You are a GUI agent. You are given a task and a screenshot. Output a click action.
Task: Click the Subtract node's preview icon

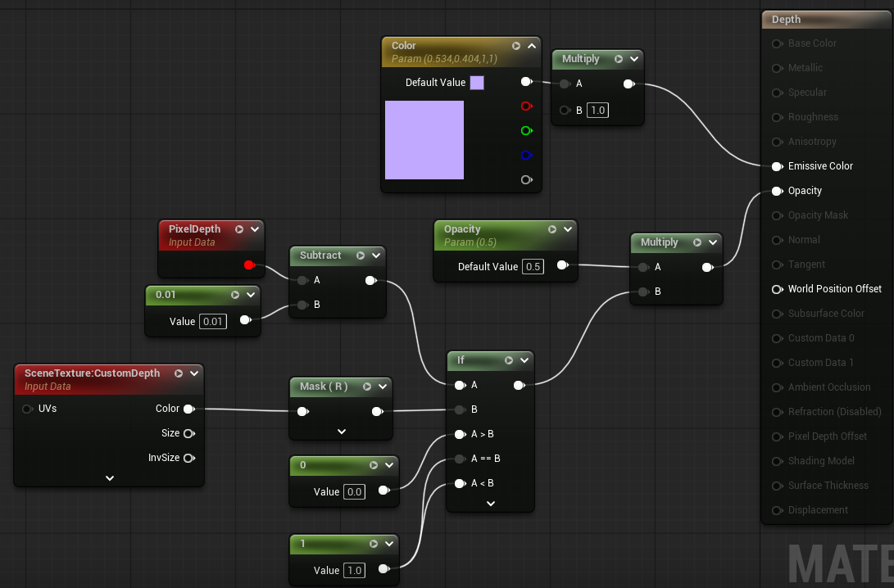coord(361,256)
